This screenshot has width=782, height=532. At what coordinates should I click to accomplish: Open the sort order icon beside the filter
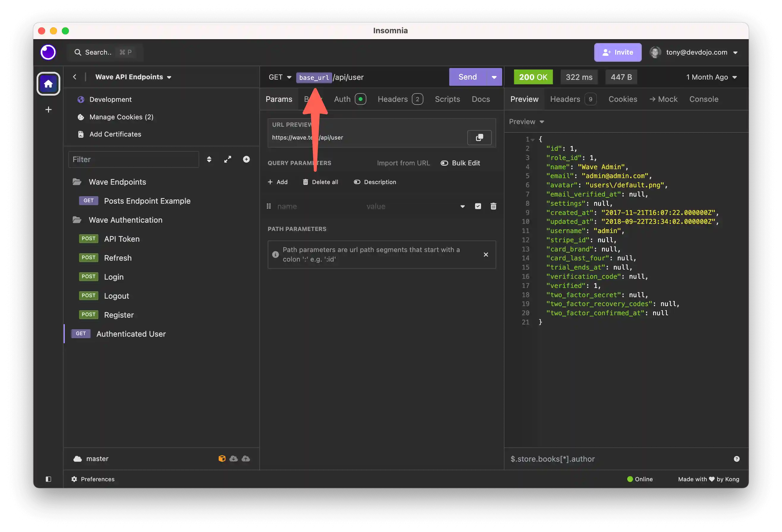[209, 159]
